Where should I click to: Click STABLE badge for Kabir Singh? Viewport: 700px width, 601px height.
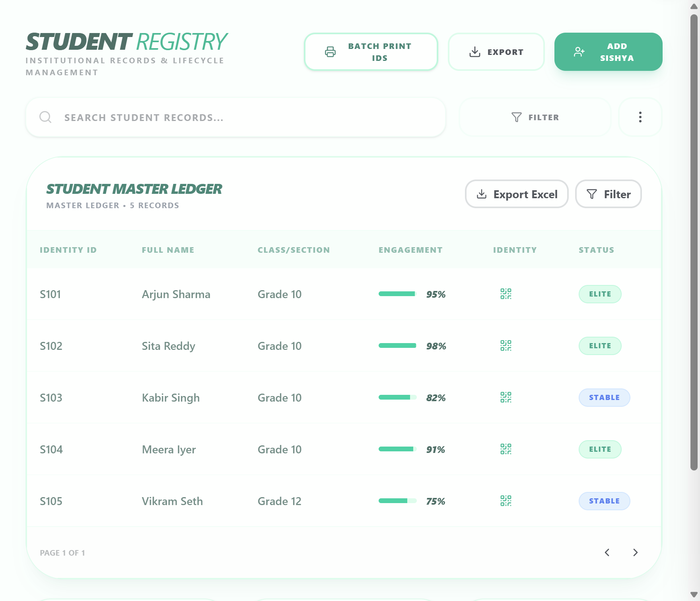604,398
